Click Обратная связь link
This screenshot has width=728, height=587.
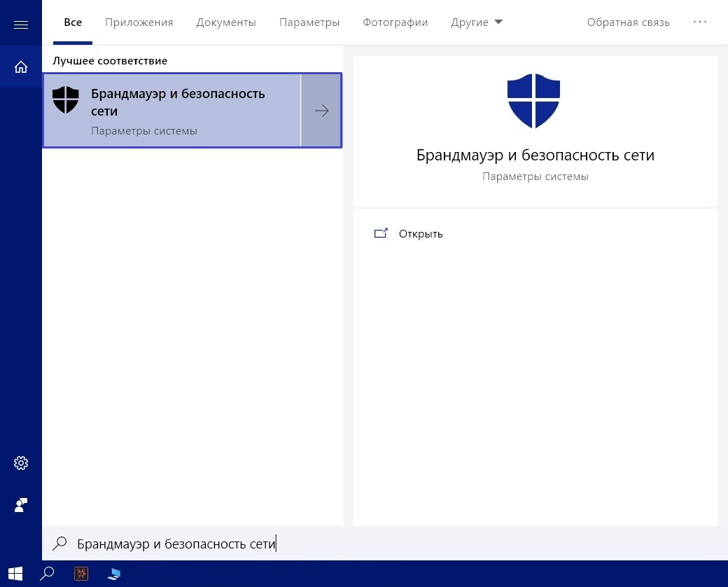point(628,22)
